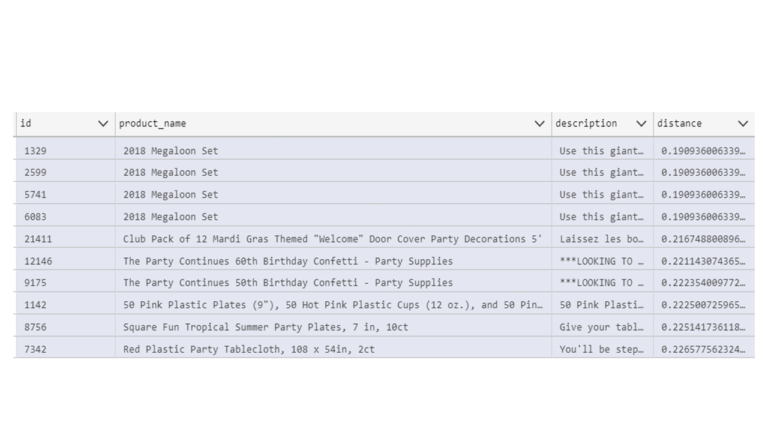
Task: Expand the product_name column dropdown
Action: coord(540,124)
